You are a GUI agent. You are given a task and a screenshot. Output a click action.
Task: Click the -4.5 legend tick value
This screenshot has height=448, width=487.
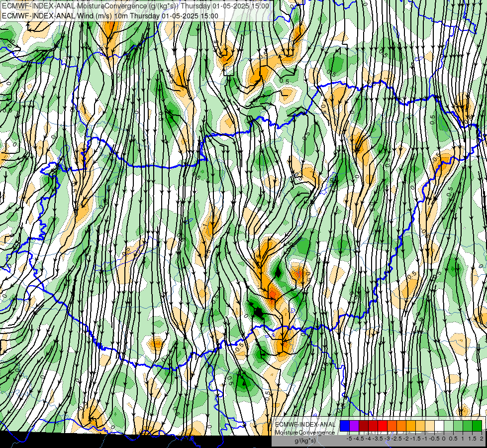coord(359,439)
